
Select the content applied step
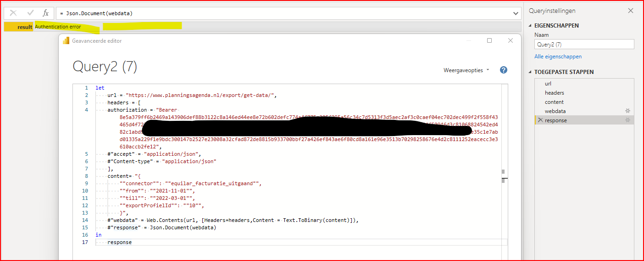584,102
